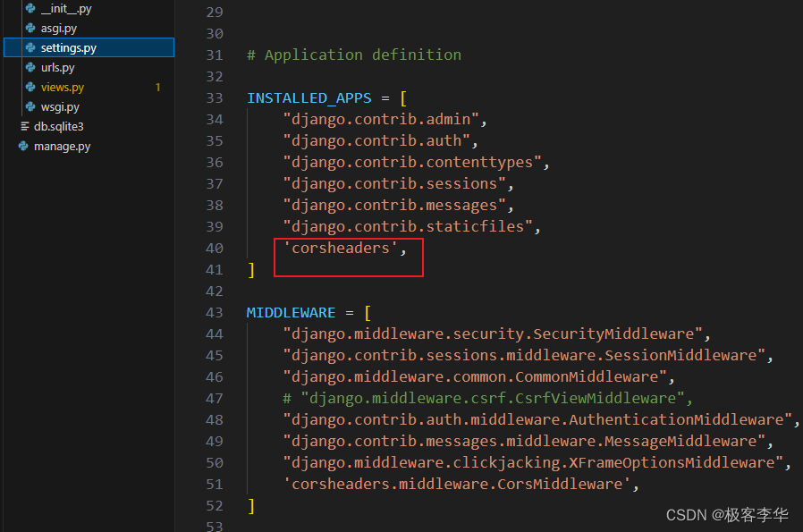803x532 pixels.
Task: Open __init__.py in the file explorer
Action: click(66, 8)
